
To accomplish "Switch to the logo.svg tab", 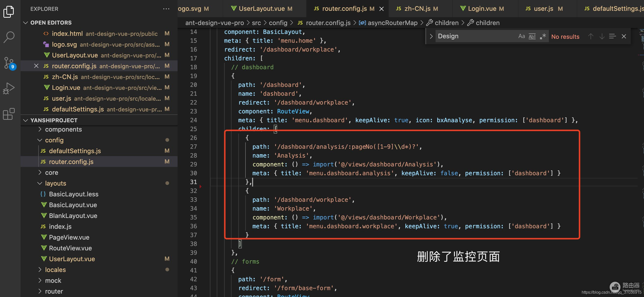I will pyautogui.click(x=200, y=9).
